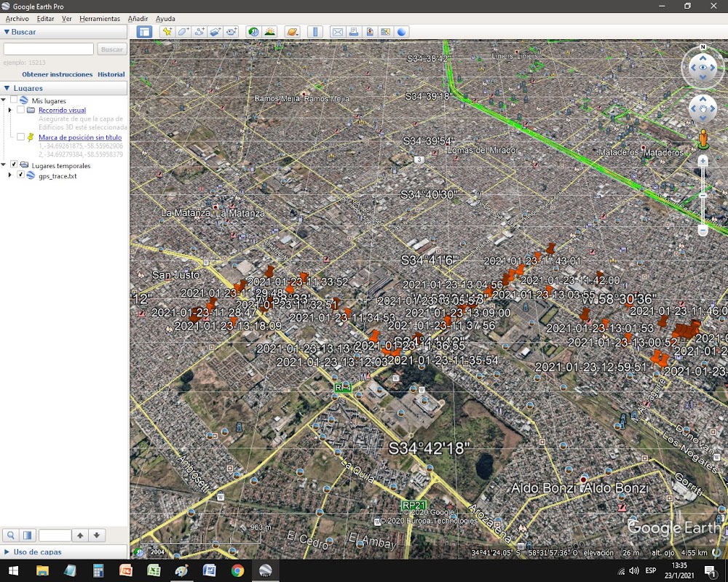Click the search input box
This screenshot has width=728, height=582.
coord(48,49)
